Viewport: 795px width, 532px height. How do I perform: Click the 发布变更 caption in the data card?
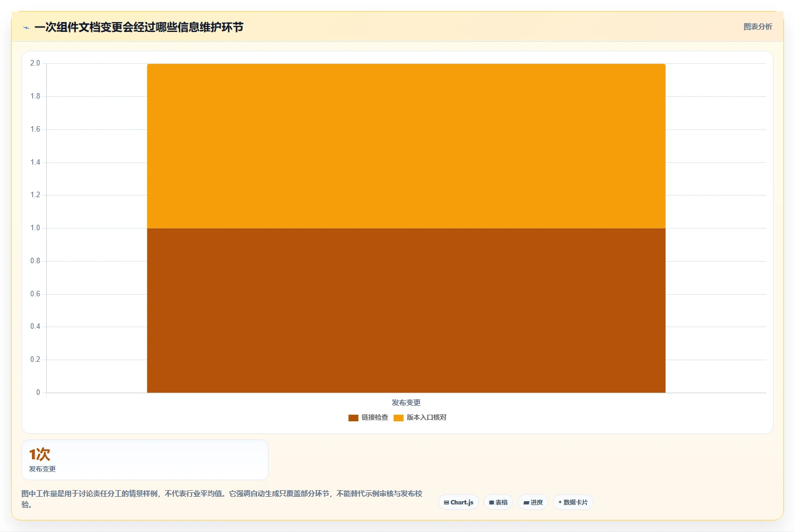tap(42, 469)
